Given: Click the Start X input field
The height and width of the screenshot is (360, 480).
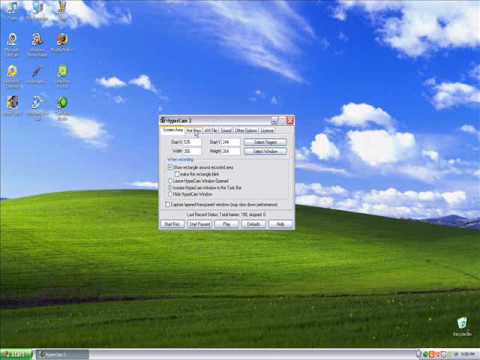Looking at the screenshot, I should point(192,142).
